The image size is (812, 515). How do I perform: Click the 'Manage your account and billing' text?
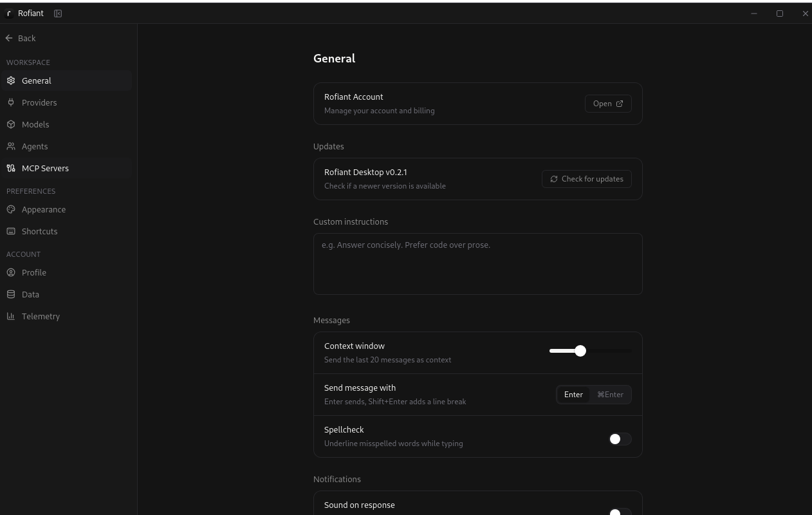point(379,111)
